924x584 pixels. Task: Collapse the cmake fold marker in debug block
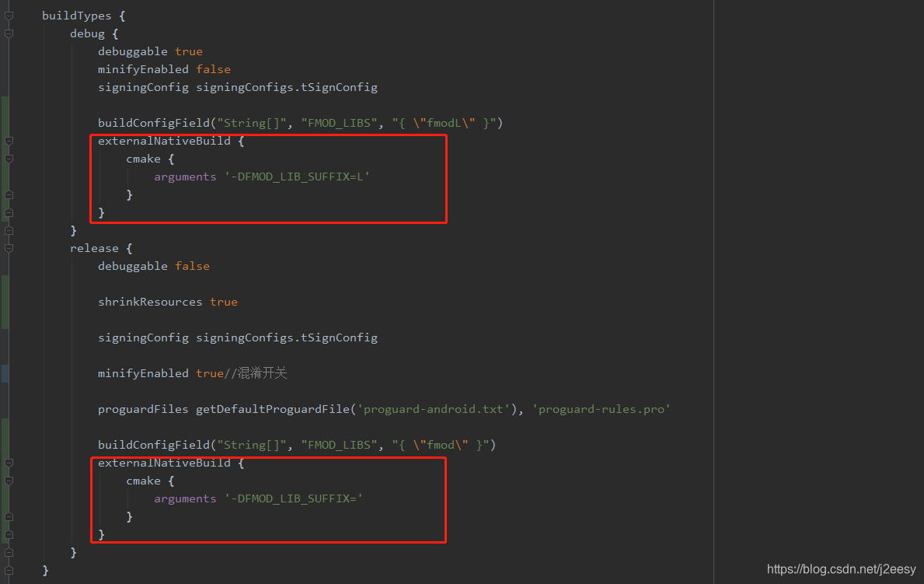[9, 159]
